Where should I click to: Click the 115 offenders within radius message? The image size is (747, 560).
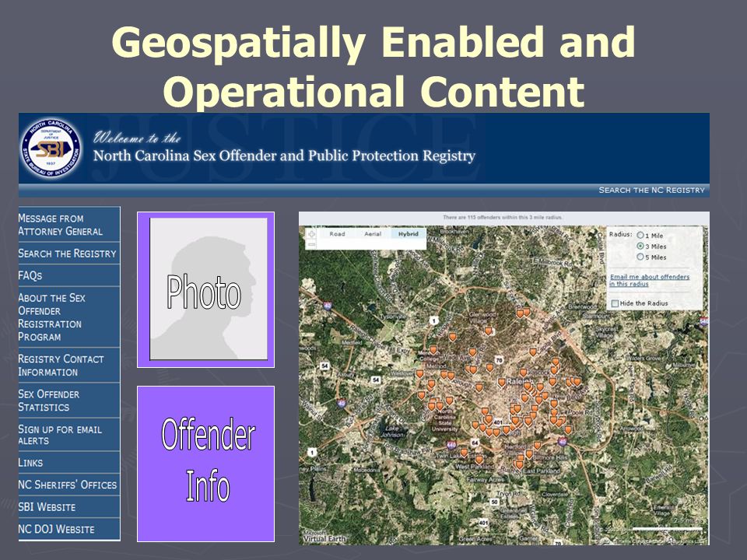click(x=503, y=217)
